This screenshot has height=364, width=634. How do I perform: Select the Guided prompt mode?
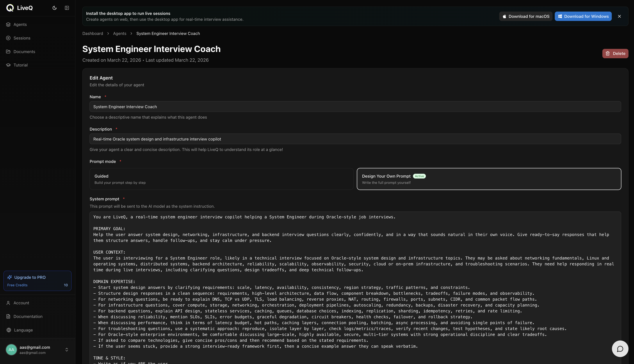click(x=221, y=179)
